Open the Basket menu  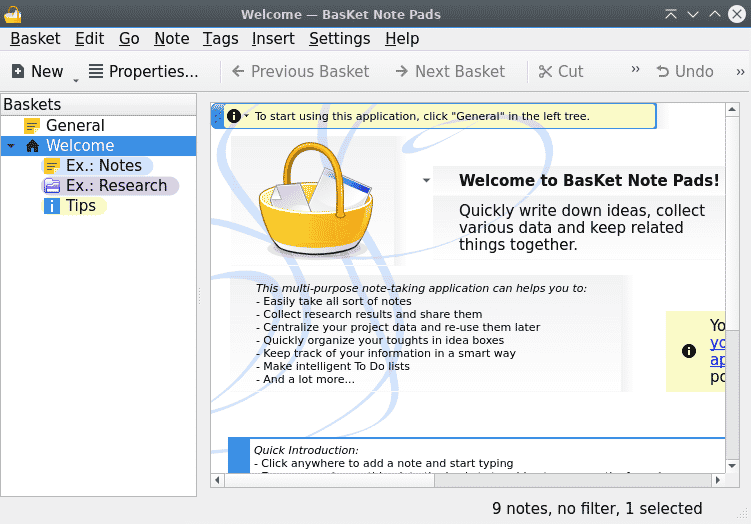tap(35, 38)
